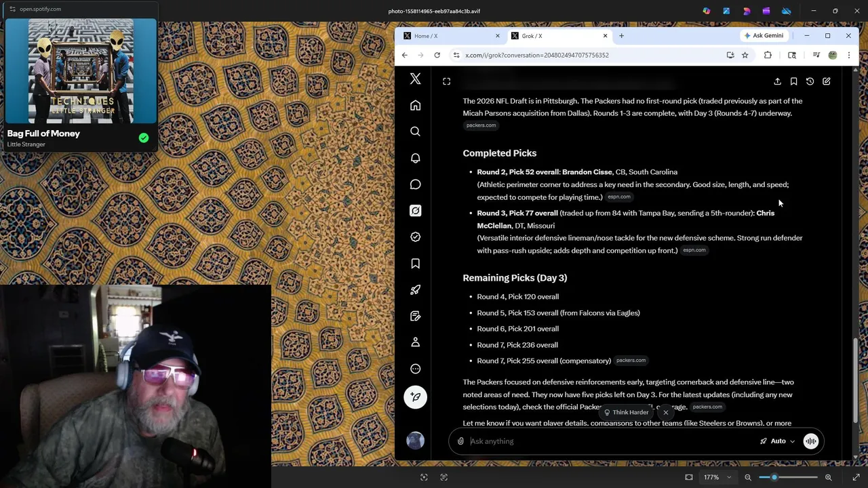This screenshot has height=488, width=868.
Task: Click Bag Full of Money song title
Action: pyautogui.click(x=43, y=134)
